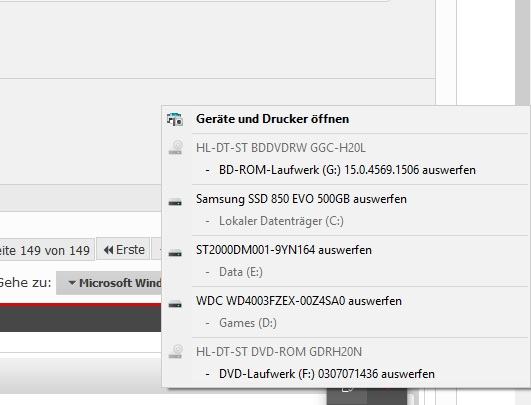Open 'Geräte und Drucker öffnen' menu entry
531x405 pixels.
[x=272, y=119]
